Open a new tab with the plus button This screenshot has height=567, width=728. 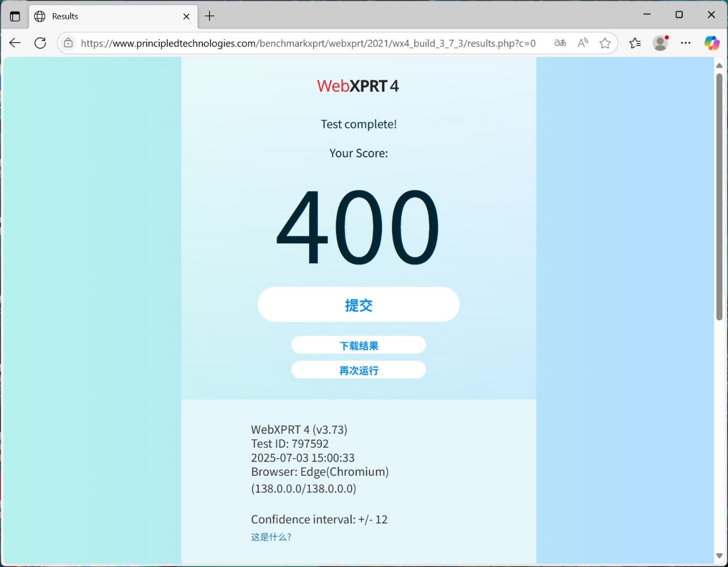pyautogui.click(x=210, y=16)
